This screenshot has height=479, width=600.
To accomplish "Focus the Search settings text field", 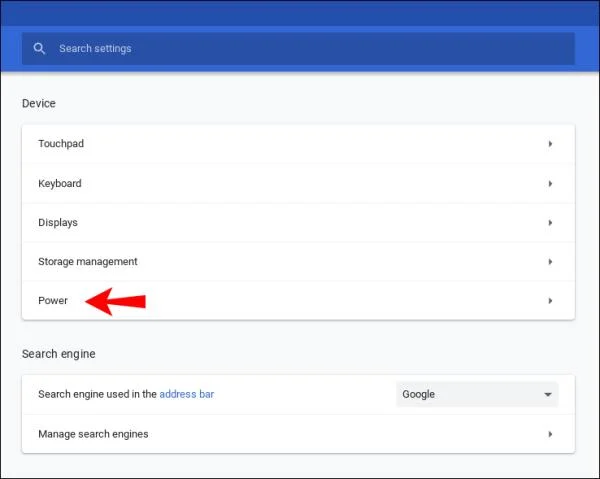I will pyautogui.click(x=298, y=49).
